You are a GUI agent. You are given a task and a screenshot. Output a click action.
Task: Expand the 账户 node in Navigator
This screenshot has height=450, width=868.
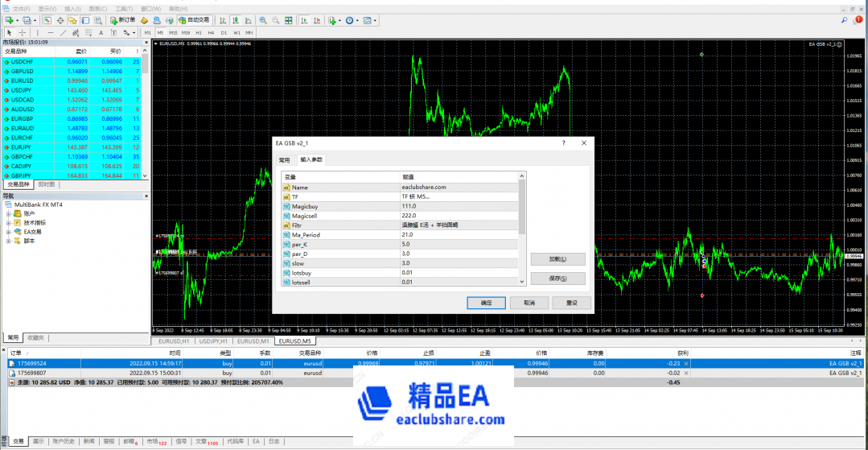[x=9, y=213]
